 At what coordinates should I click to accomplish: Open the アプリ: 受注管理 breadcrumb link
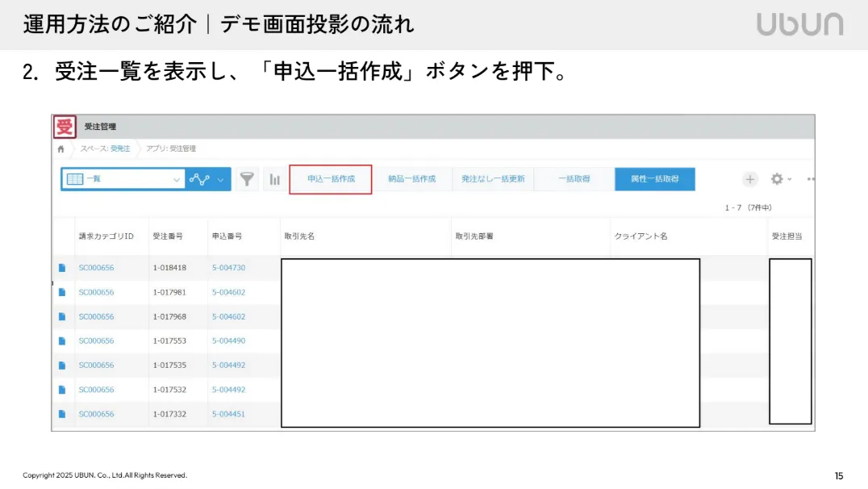click(x=171, y=148)
